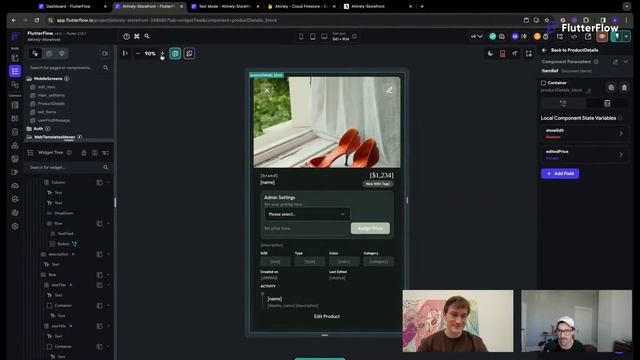640x360 pixels.
Task: Switch to the actions tab in properties panel
Action: tap(563, 103)
